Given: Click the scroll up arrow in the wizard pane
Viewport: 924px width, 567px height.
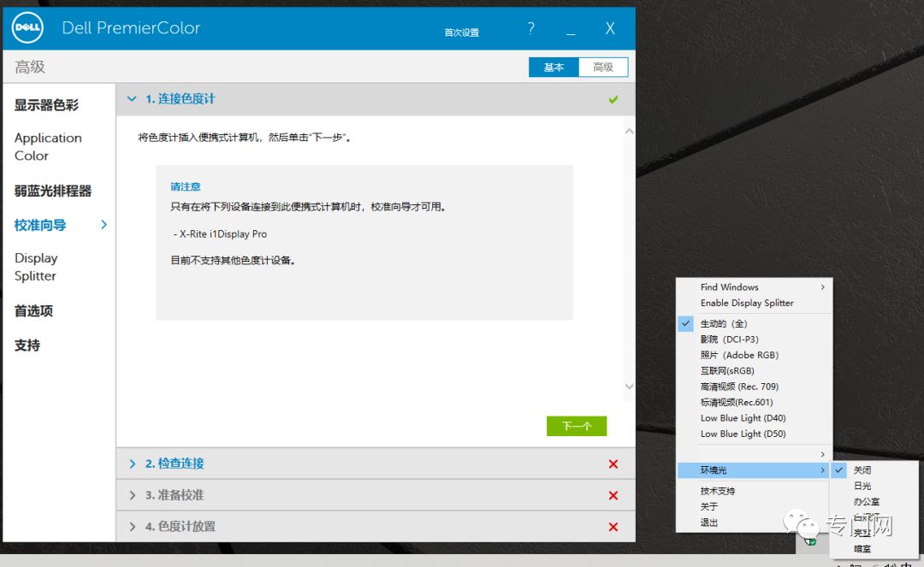Looking at the screenshot, I should 629,132.
